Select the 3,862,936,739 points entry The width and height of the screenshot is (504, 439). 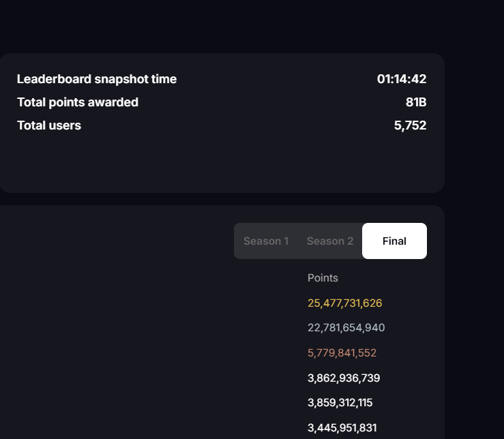[x=344, y=378]
